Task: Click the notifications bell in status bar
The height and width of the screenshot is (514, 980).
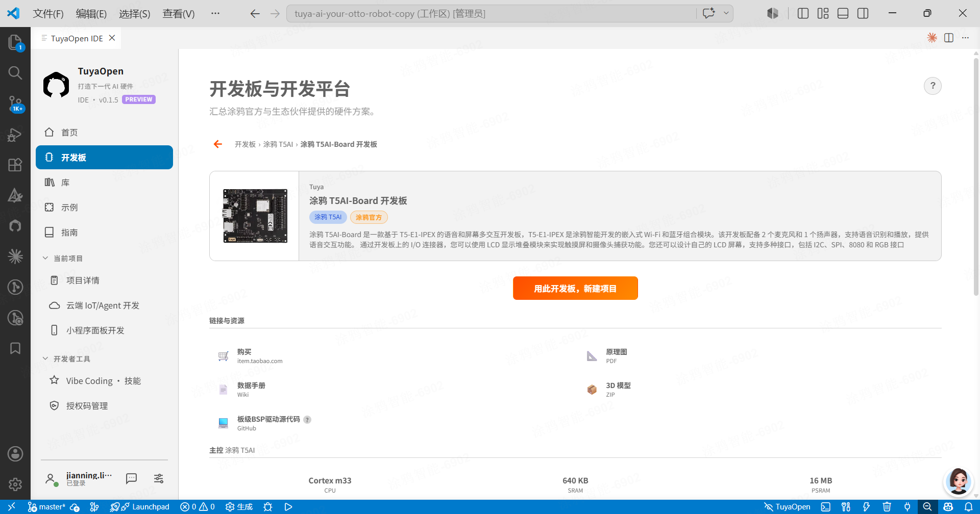Action: point(968,507)
